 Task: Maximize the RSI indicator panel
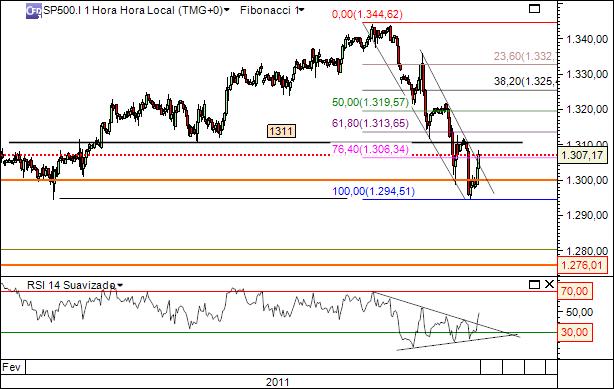click(x=535, y=284)
